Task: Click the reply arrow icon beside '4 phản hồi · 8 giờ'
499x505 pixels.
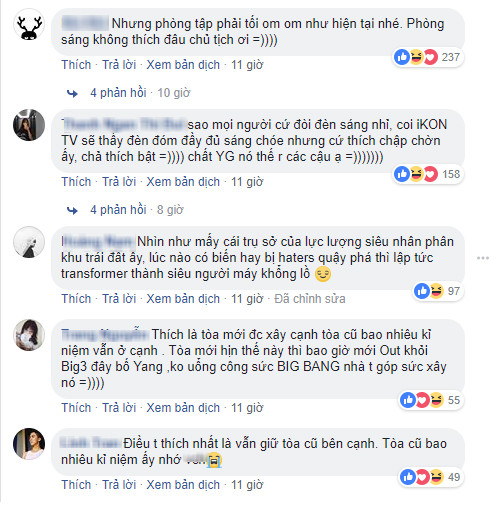Action: click(x=72, y=211)
